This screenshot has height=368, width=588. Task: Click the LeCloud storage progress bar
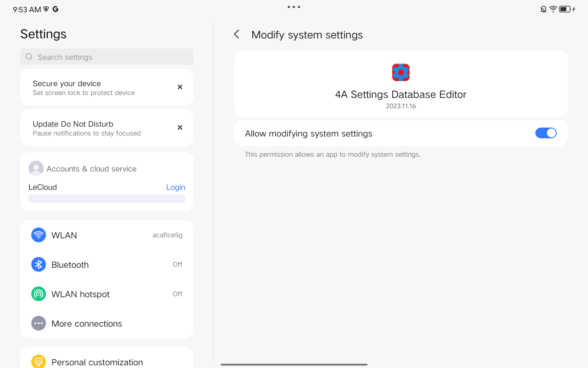tap(107, 198)
